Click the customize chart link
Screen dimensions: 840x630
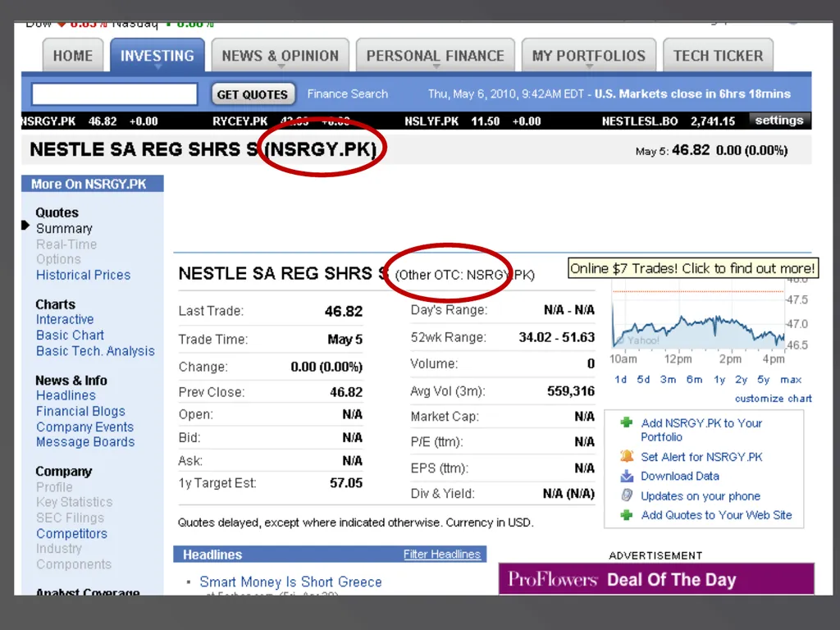coord(773,399)
